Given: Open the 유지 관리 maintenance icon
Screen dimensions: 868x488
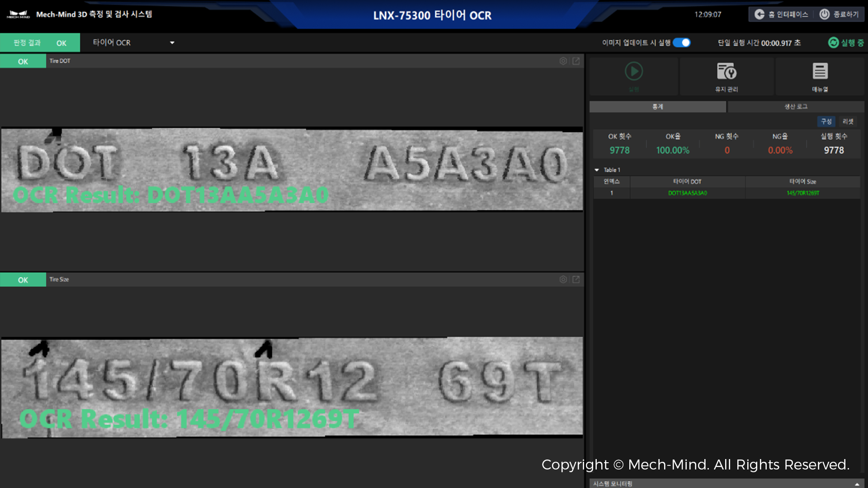Looking at the screenshot, I should (726, 72).
